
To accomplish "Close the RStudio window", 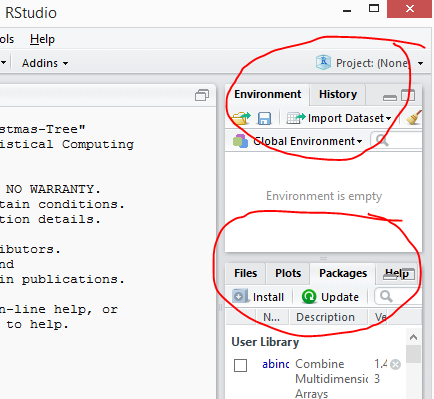I will (410, 9).
